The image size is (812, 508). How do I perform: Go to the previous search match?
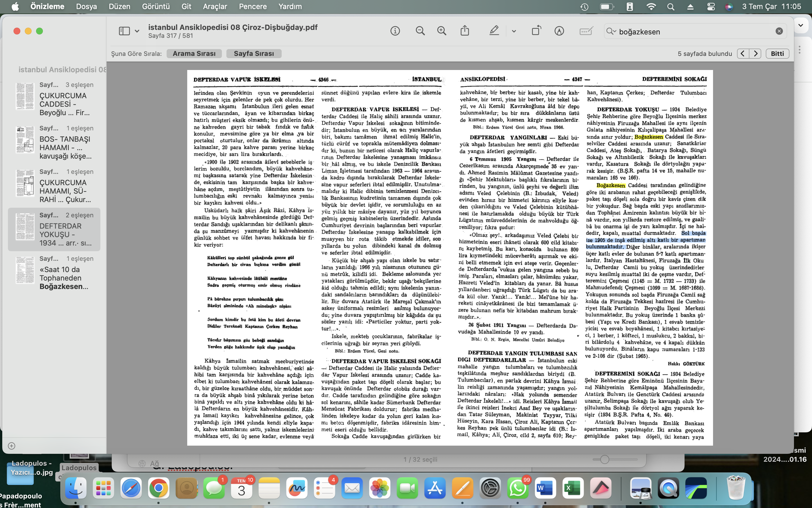(x=743, y=53)
